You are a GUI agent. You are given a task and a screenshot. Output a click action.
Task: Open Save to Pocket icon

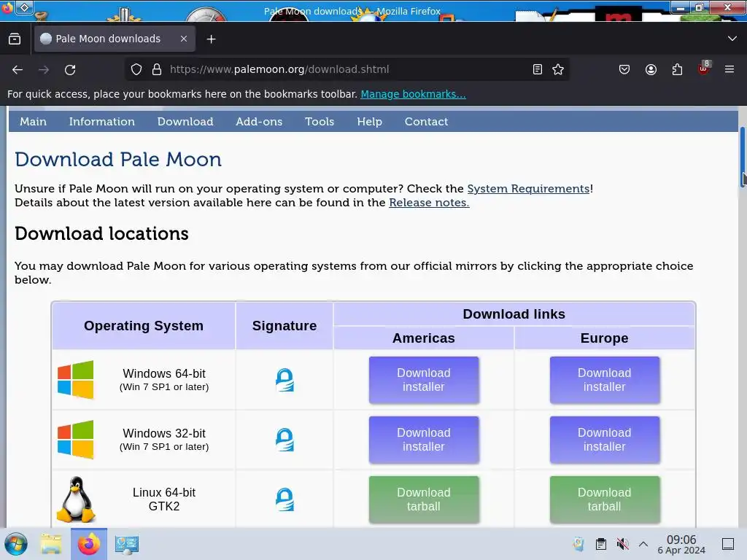[624, 69]
